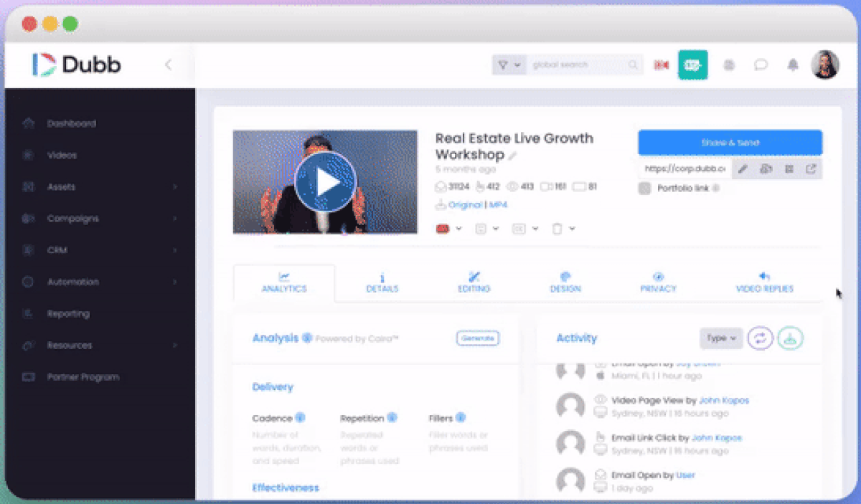Click the "Delivery" heading
The width and height of the screenshot is (861, 504).
[x=273, y=387]
